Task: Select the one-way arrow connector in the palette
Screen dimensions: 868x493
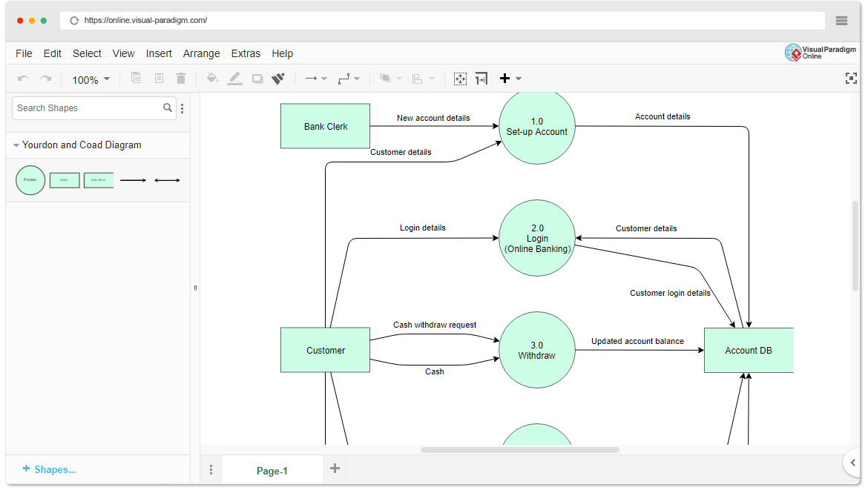Action: pyautogui.click(x=133, y=179)
